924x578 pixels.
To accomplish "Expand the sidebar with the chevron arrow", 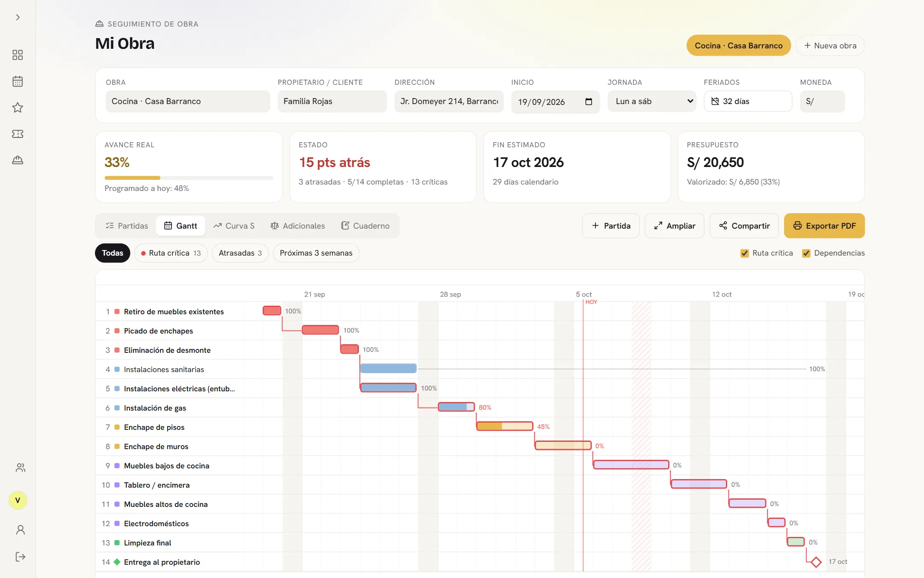I will point(18,18).
